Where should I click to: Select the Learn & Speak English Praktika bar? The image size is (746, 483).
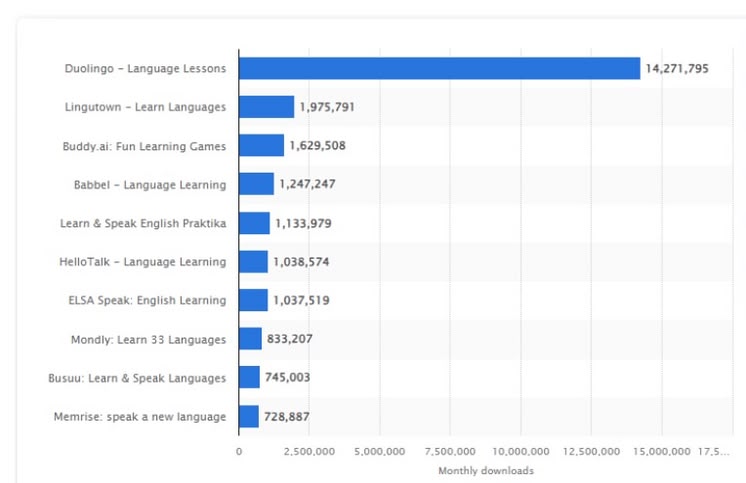coord(255,223)
